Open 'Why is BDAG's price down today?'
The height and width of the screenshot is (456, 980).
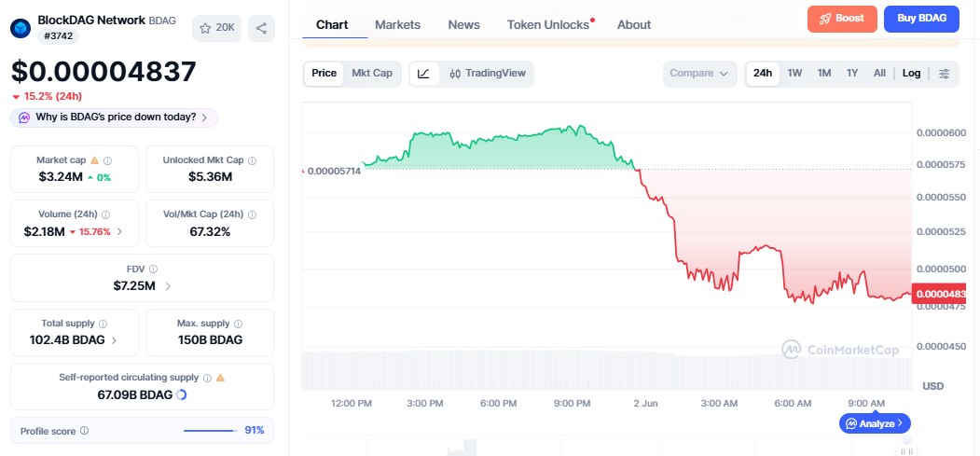pyautogui.click(x=115, y=117)
